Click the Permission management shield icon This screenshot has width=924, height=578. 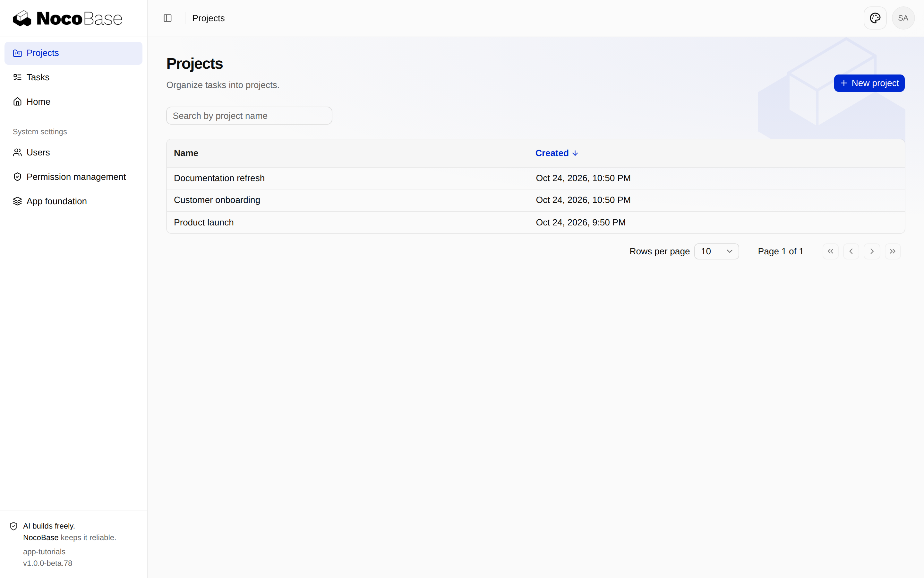tap(17, 177)
